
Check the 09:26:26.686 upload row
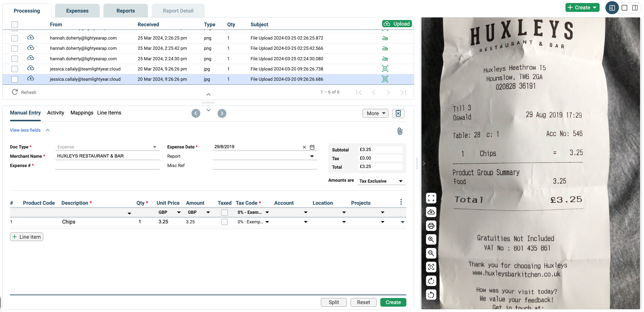[x=15, y=79]
